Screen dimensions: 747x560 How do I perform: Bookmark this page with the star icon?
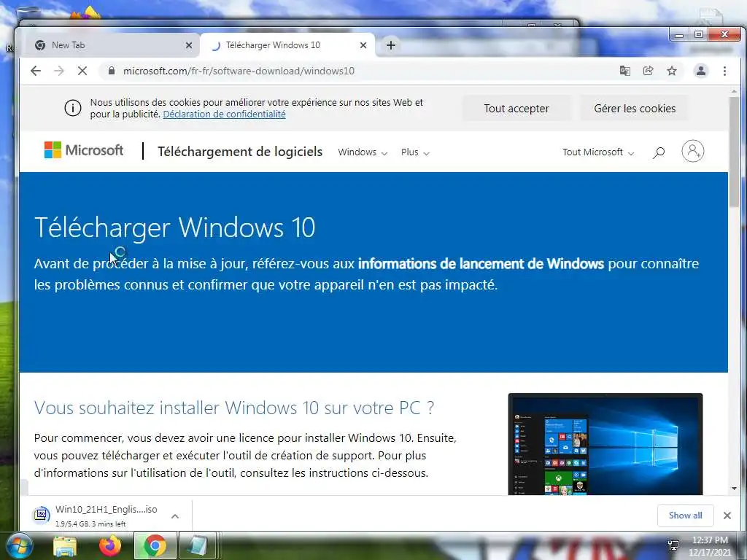point(672,71)
